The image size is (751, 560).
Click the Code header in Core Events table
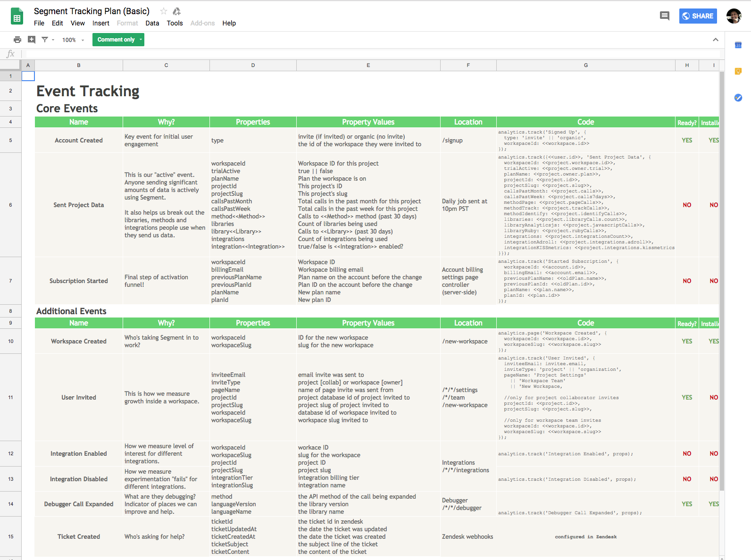[586, 122]
